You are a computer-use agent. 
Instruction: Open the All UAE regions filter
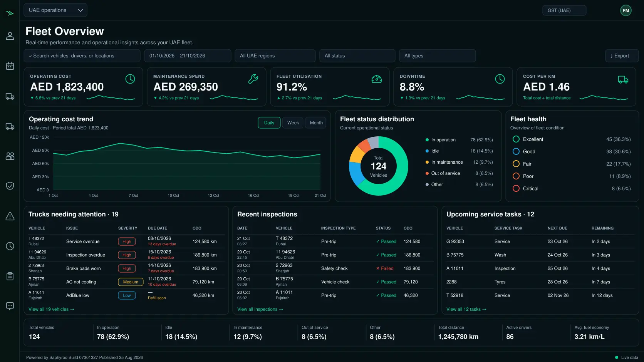coord(275,55)
